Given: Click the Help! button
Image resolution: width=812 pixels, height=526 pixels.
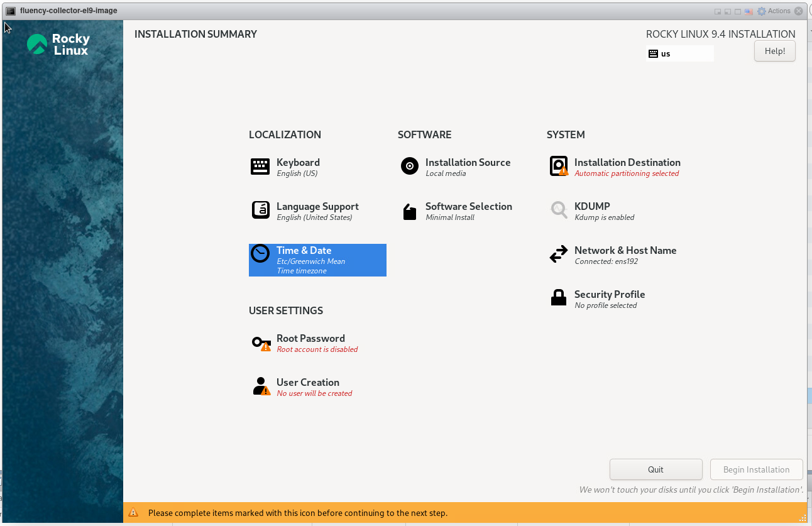Looking at the screenshot, I should point(774,51).
